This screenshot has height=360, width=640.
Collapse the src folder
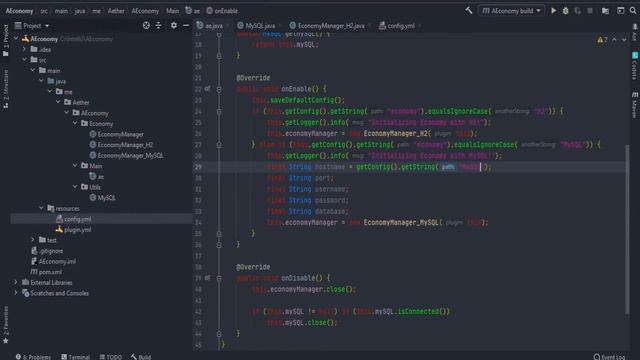pos(24,60)
